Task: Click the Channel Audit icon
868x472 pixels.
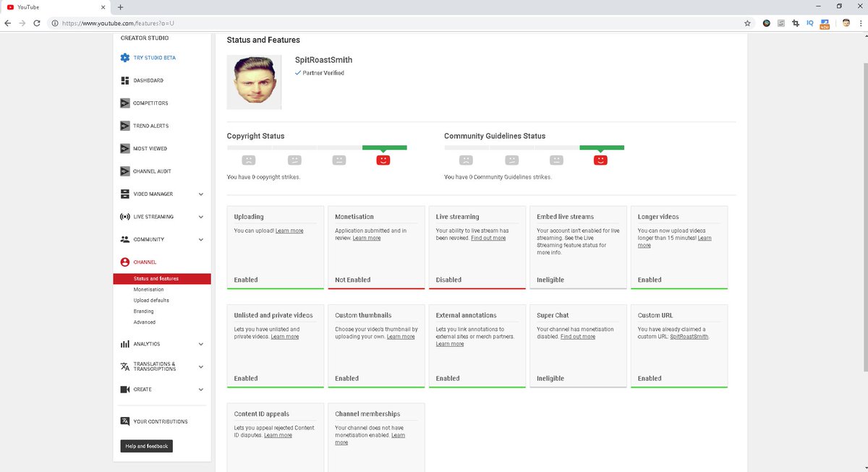Action: pos(125,171)
